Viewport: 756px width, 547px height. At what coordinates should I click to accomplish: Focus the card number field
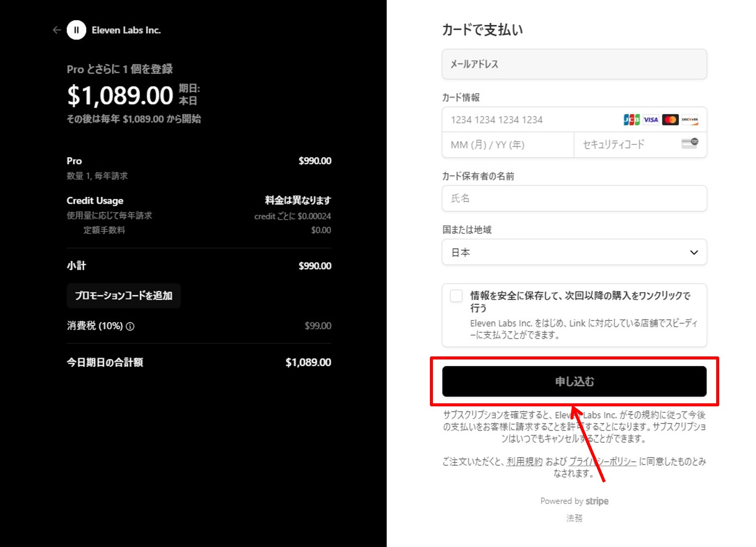click(x=574, y=119)
